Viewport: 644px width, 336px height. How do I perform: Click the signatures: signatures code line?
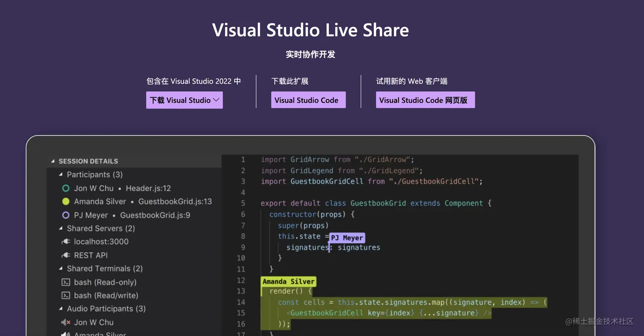pyautogui.click(x=333, y=247)
